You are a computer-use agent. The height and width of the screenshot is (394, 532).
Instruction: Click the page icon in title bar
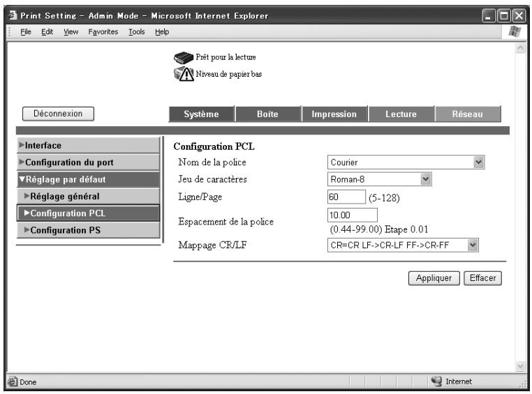(x=13, y=15)
